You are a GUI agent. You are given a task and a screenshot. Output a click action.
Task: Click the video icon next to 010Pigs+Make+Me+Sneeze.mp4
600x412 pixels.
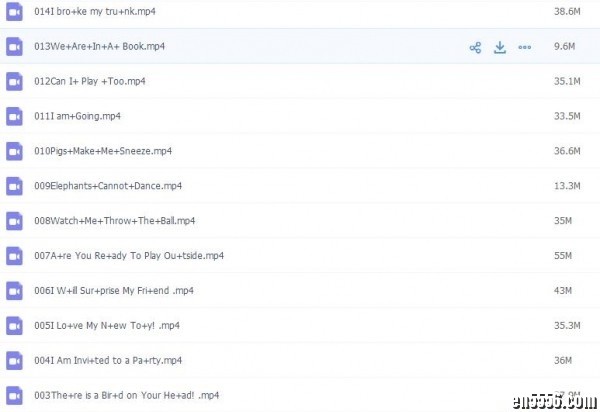14,151
